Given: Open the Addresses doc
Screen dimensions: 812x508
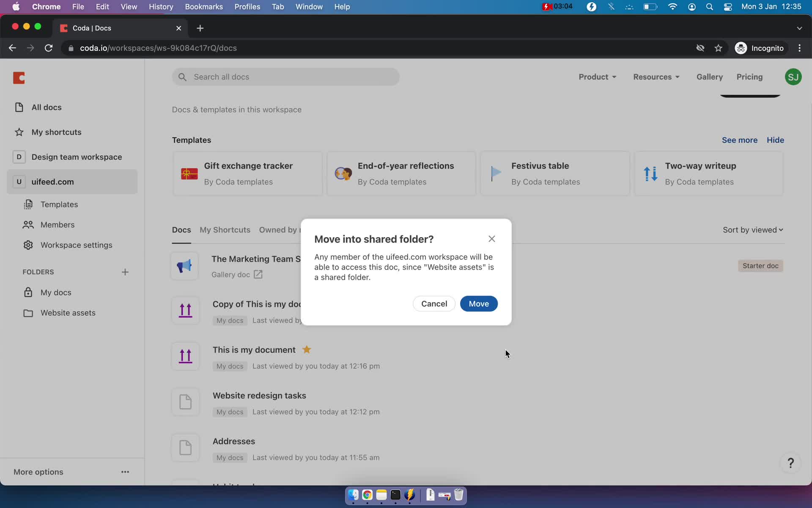Looking at the screenshot, I should point(234,442).
